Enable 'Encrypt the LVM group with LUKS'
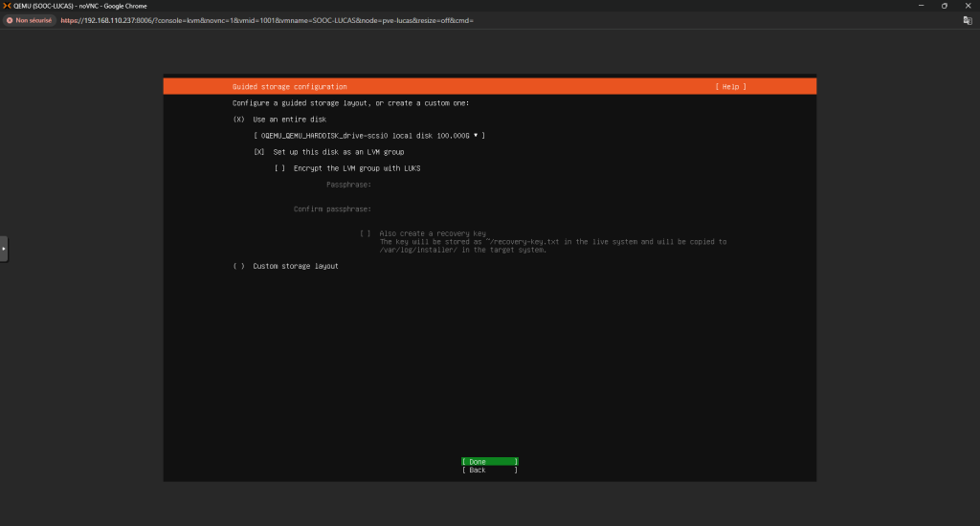980x526 pixels. pyautogui.click(x=279, y=168)
